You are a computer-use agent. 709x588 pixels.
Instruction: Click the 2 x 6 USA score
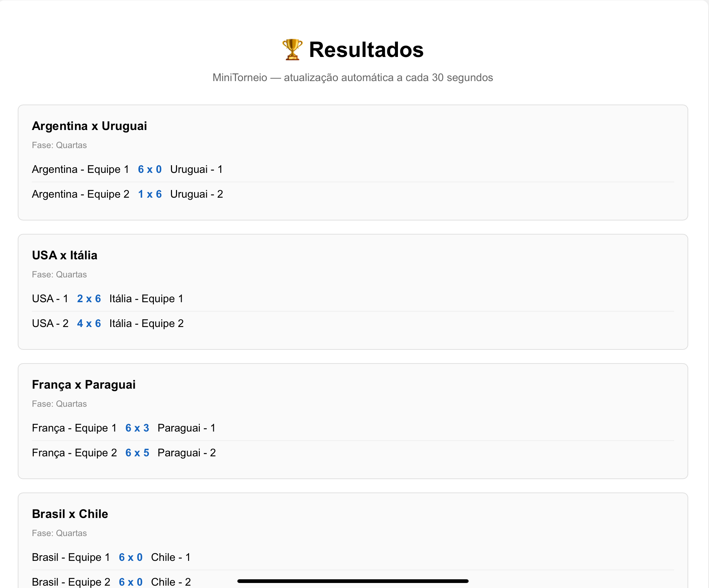pos(89,299)
